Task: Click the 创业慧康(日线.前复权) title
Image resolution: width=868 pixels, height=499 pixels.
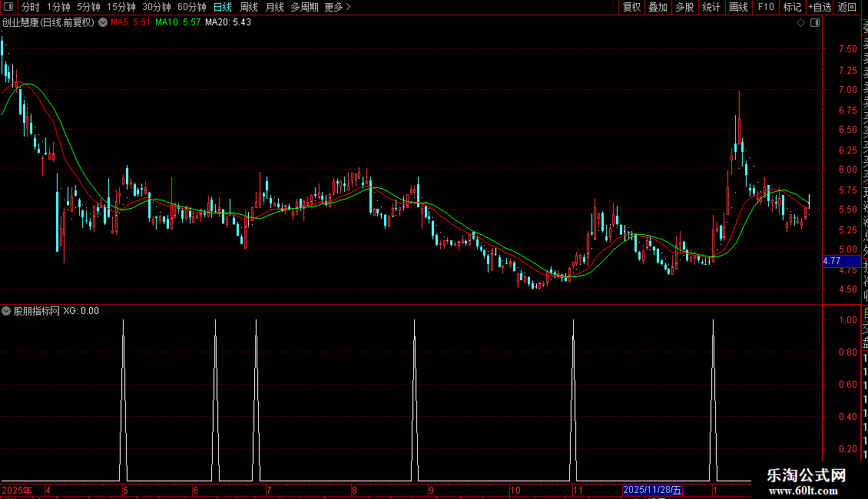Action: [x=48, y=22]
